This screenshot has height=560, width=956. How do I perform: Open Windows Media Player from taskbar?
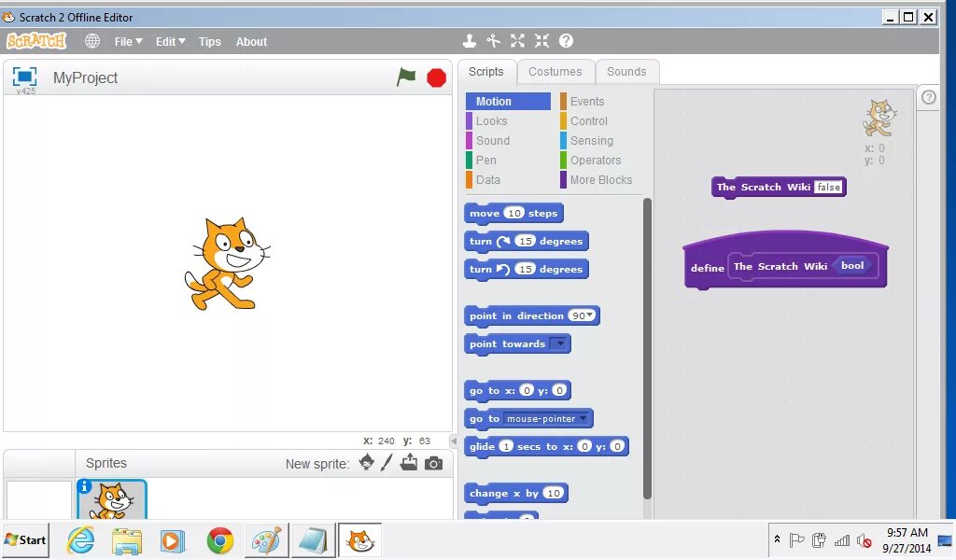pos(173,541)
